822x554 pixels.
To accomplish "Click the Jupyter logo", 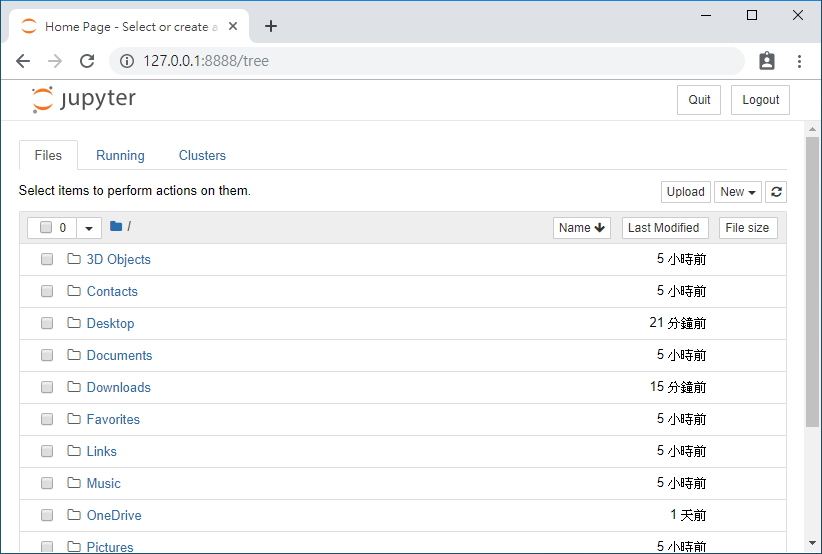I will pyautogui.click(x=84, y=99).
